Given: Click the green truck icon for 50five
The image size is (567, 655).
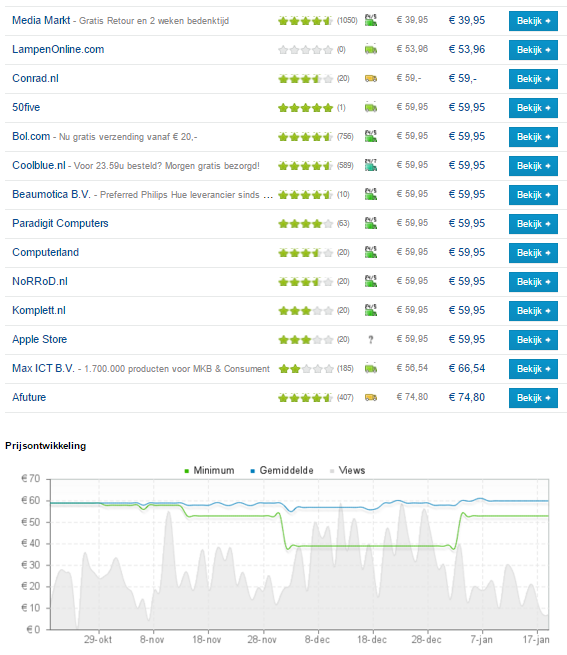Looking at the screenshot, I should click(371, 108).
